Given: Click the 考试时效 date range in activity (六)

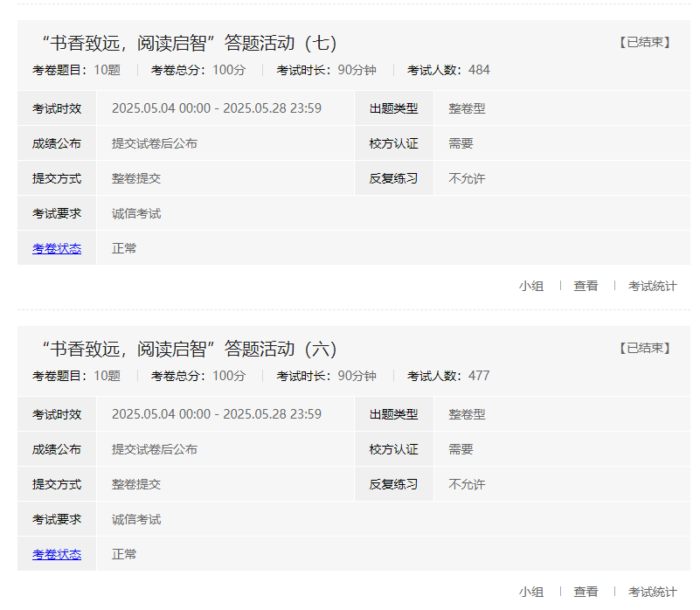Looking at the screenshot, I should point(216,414).
